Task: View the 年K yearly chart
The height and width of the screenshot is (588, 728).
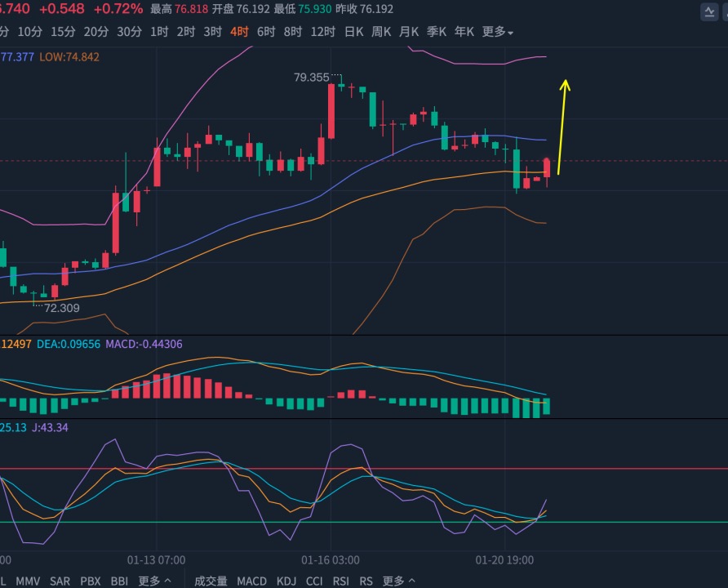Action: [464, 32]
